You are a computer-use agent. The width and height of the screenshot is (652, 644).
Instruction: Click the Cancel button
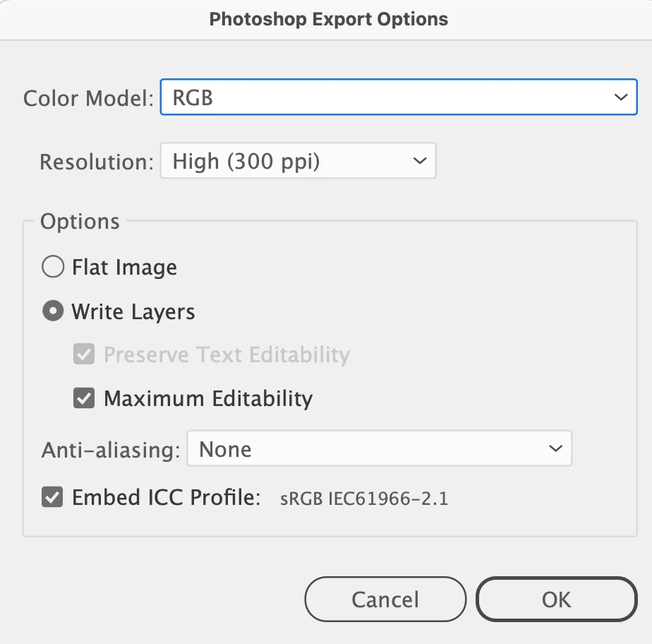click(x=385, y=600)
